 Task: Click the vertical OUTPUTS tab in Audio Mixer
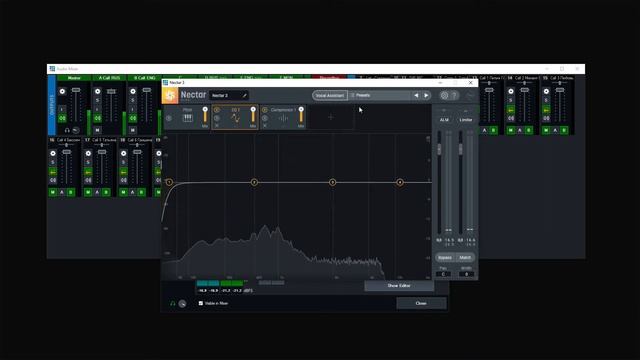(x=51, y=105)
